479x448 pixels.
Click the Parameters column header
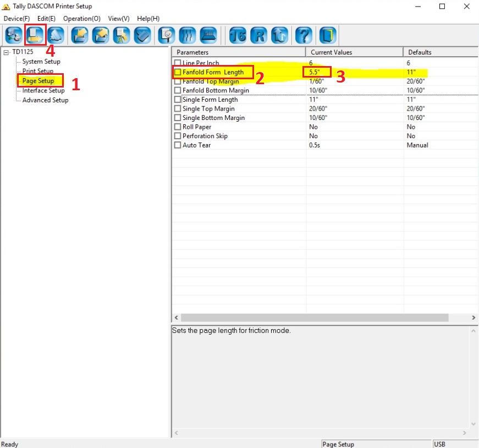239,52
